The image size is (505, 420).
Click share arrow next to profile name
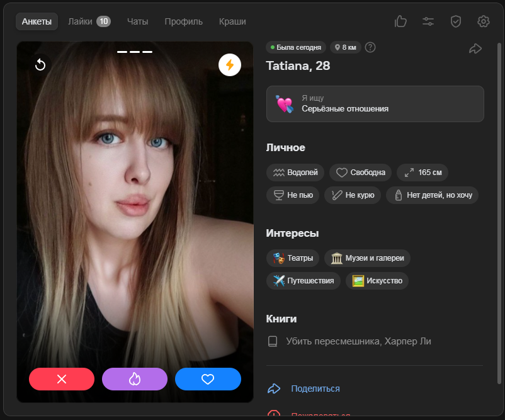pyautogui.click(x=475, y=48)
